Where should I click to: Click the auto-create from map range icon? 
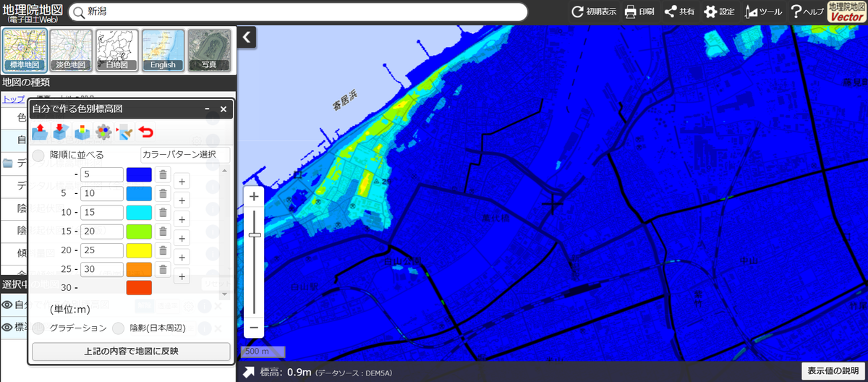(x=82, y=132)
